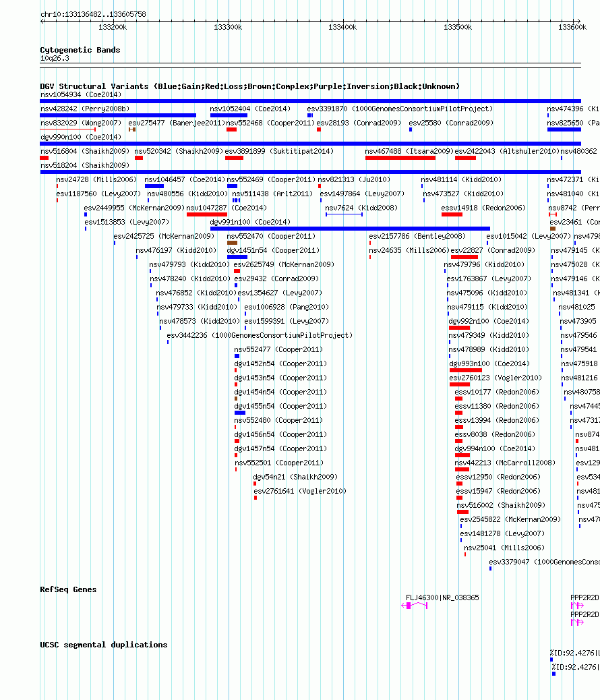Select esv22827 (Conrad2009) label
Screen dimensions: 600x700
493,250
